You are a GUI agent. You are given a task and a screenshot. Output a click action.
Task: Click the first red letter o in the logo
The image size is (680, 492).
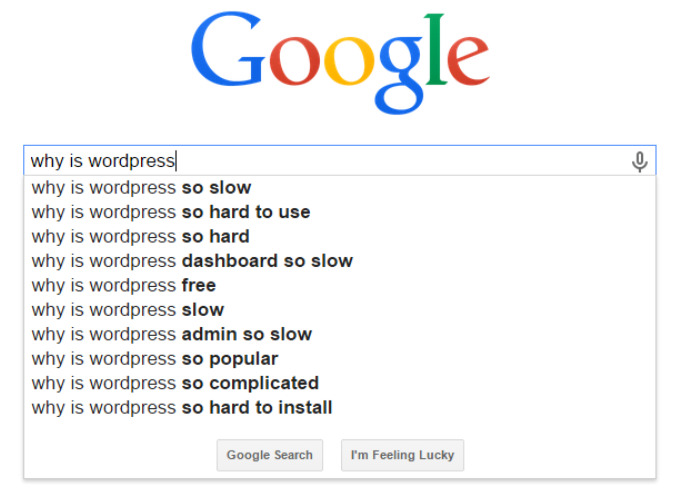(x=295, y=60)
